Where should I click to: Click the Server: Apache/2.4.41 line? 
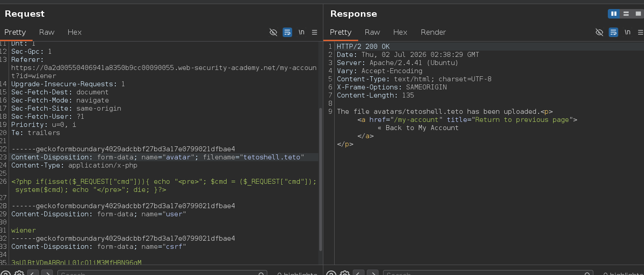[398, 63]
